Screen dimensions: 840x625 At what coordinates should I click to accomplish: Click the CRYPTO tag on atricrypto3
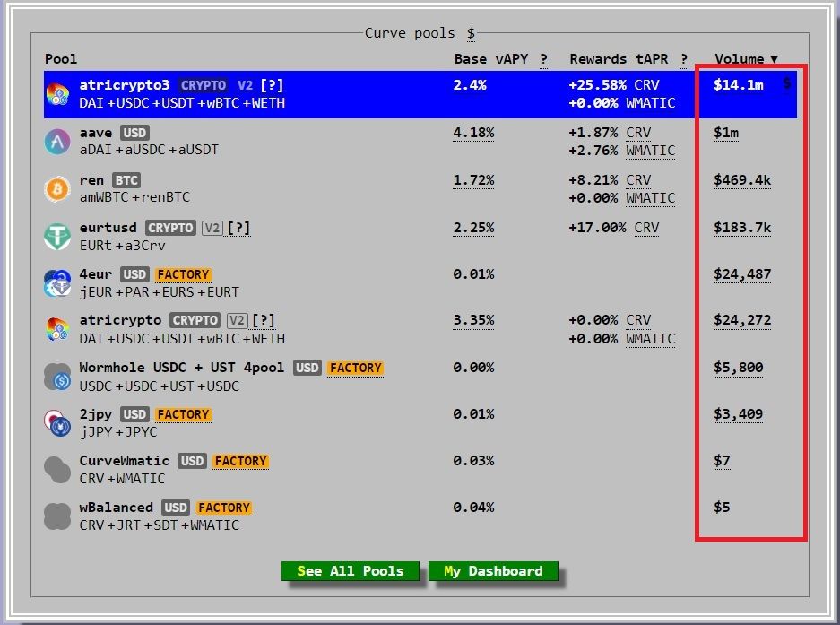pos(203,85)
